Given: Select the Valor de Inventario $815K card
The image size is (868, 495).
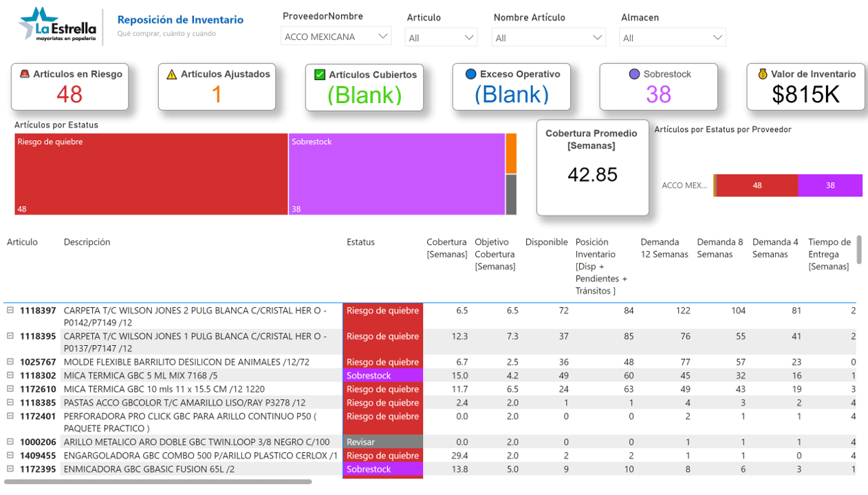Looking at the screenshot, I should 805,87.
